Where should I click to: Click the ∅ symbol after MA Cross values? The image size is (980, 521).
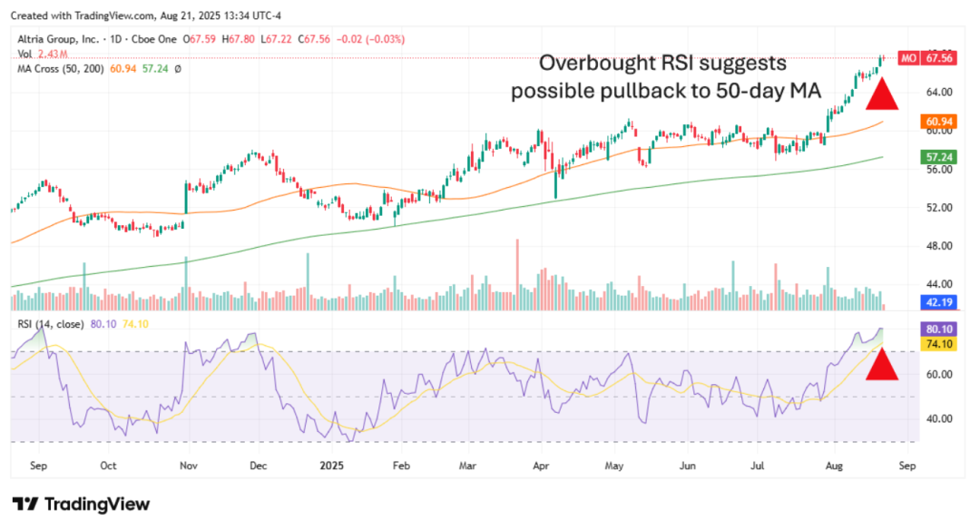click(x=178, y=69)
